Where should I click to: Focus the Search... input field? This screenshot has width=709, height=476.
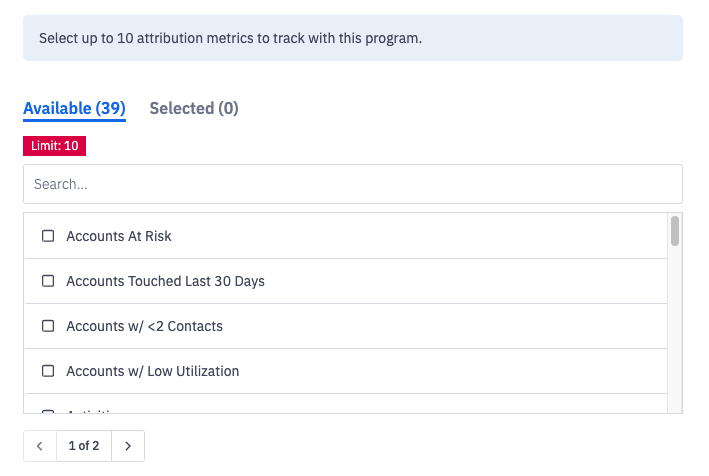352,184
